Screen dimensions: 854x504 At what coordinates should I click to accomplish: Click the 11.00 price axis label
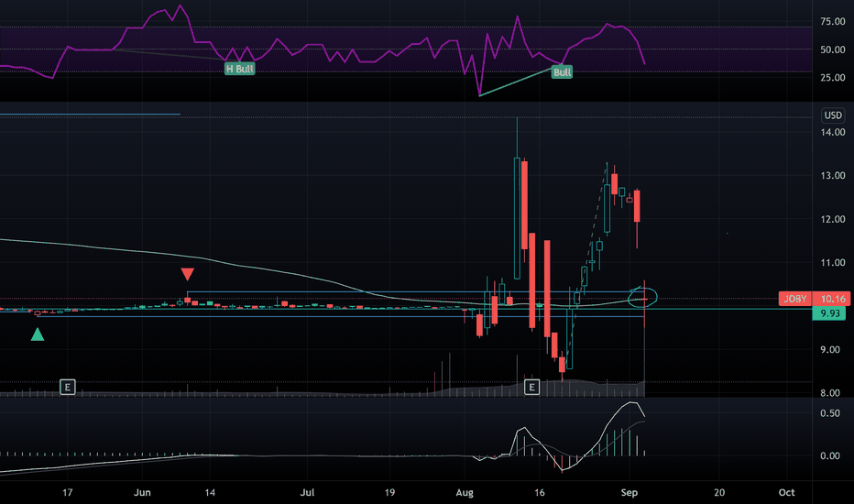[x=833, y=263]
